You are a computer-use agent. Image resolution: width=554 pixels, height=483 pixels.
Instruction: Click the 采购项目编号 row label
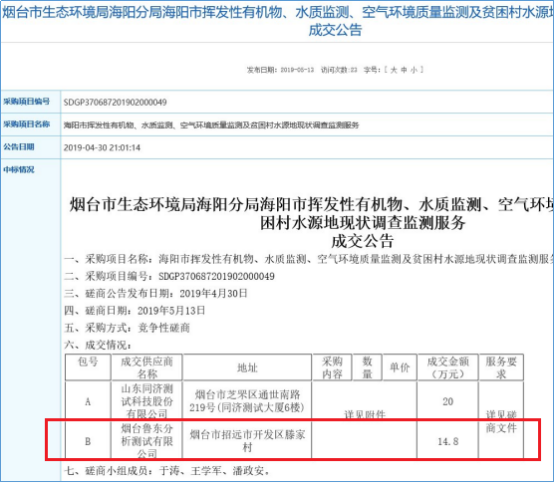point(26,101)
